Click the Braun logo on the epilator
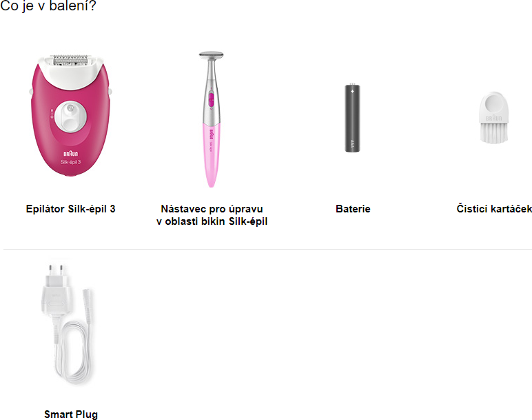The height and width of the screenshot is (420, 532). coord(70,154)
